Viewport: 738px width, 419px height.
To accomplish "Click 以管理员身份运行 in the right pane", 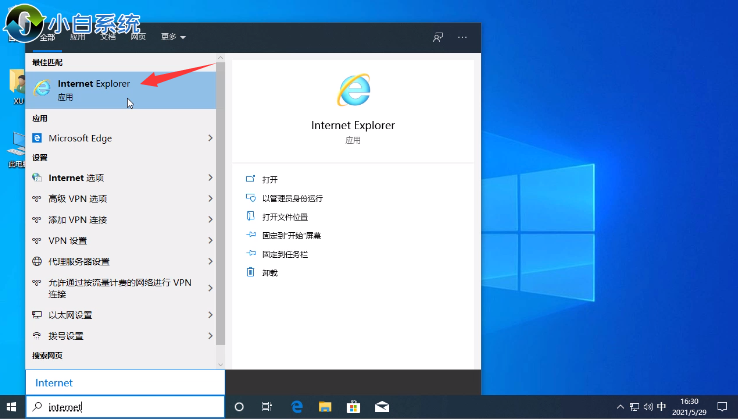I will coord(292,198).
